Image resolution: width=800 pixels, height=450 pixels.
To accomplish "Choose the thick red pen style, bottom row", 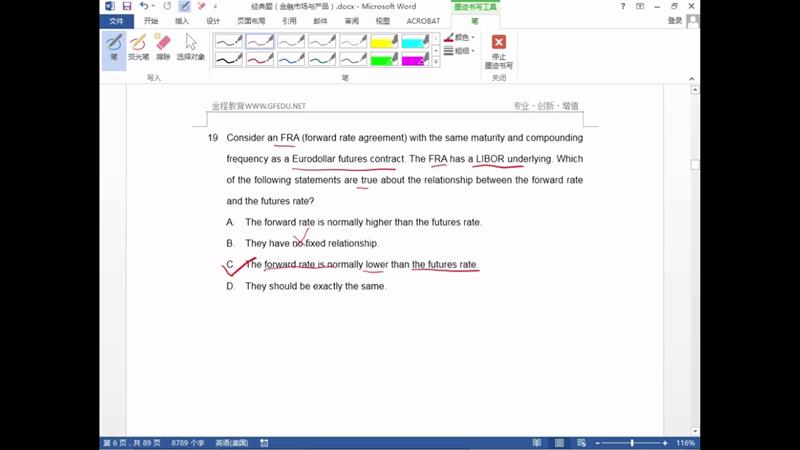I will (260, 59).
